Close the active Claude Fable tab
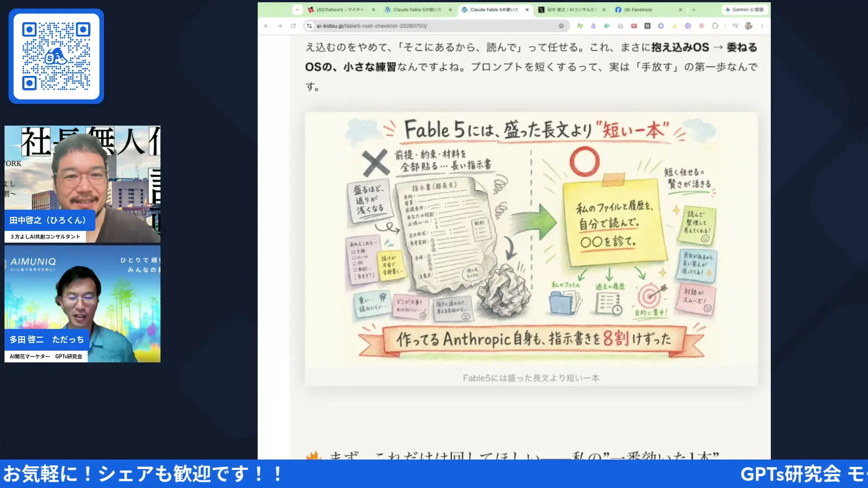The width and height of the screenshot is (868, 488). click(527, 9)
